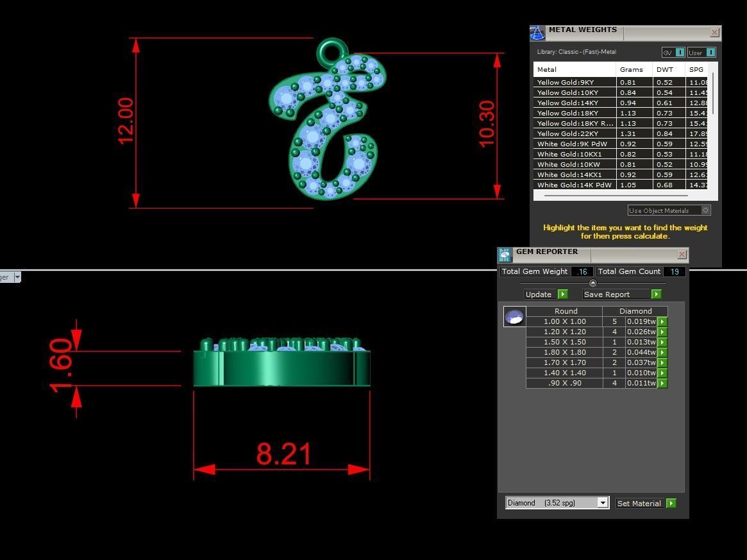Image resolution: width=747 pixels, height=560 pixels.
Task: Click the Total Gem Count value field
Action: pos(675,271)
